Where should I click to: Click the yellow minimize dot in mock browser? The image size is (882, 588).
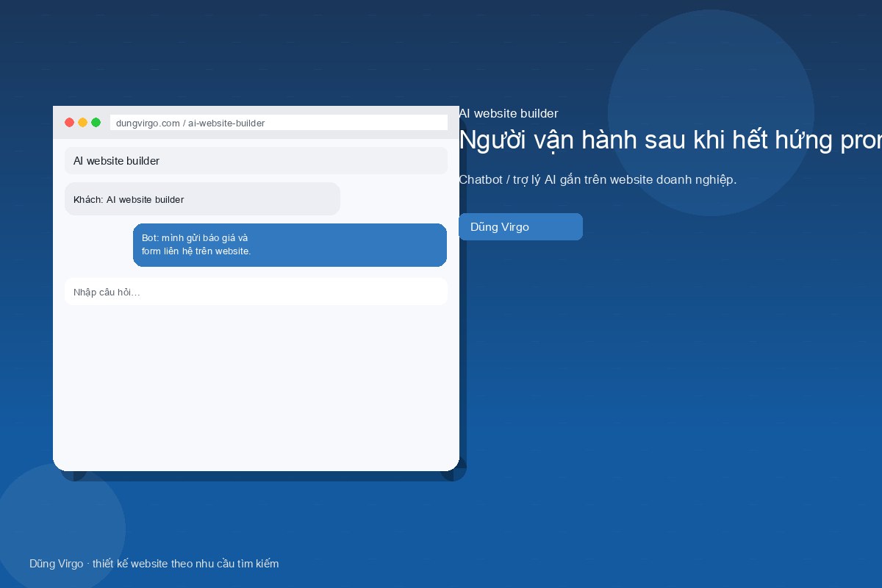coord(83,123)
